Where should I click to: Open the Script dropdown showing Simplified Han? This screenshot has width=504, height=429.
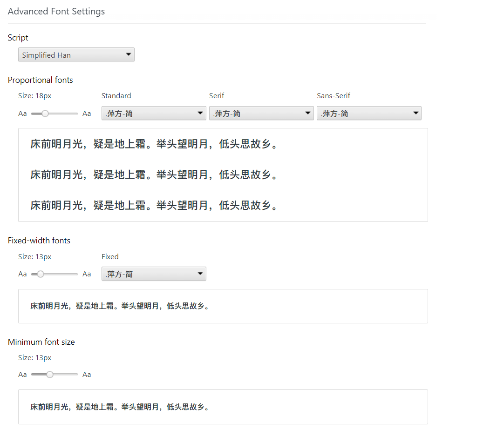[x=76, y=54]
